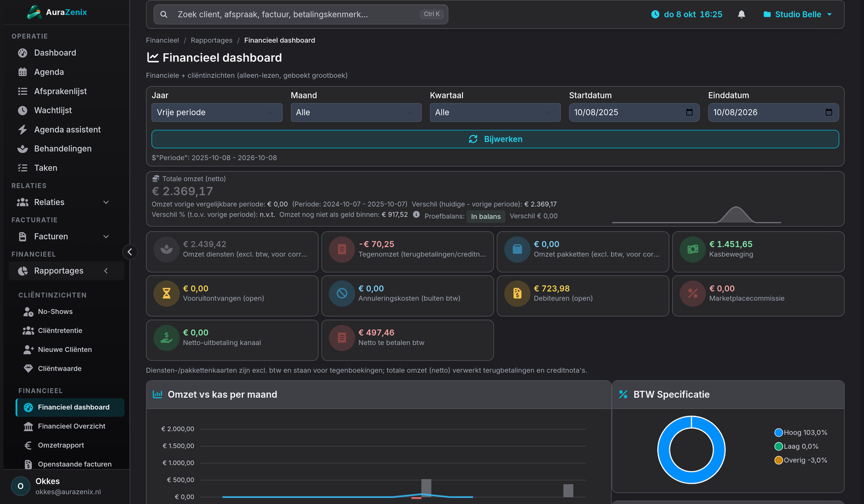Image resolution: width=864 pixels, height=504 pixels.
Task: Click the clock icon beside the date
Action: tap(655, 14)
